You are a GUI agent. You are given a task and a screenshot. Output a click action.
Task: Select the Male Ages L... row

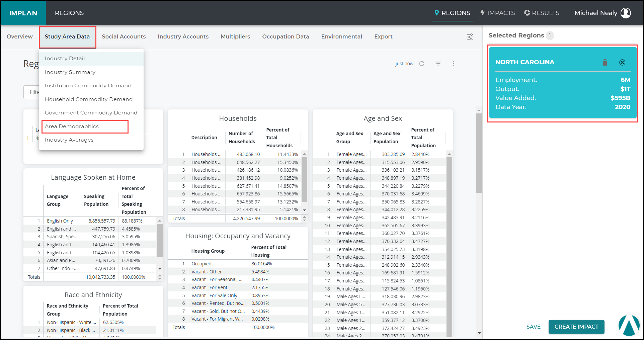click(379, 296)
